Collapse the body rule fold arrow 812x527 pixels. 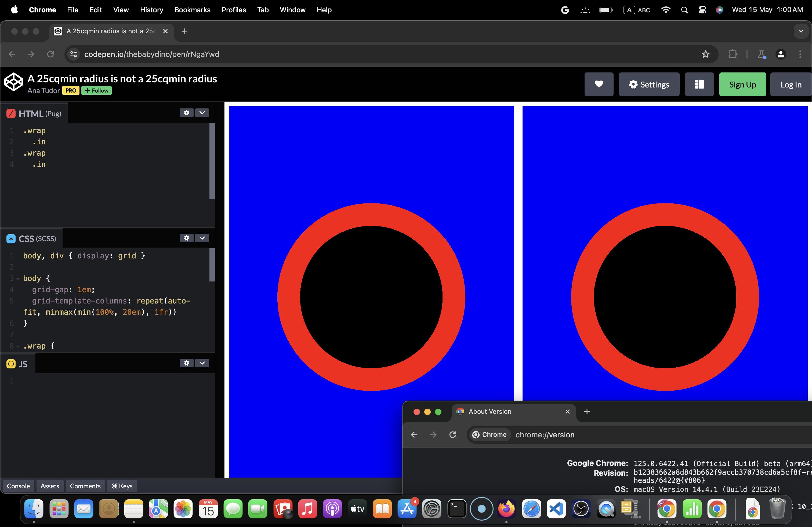(x=18, y=279)
